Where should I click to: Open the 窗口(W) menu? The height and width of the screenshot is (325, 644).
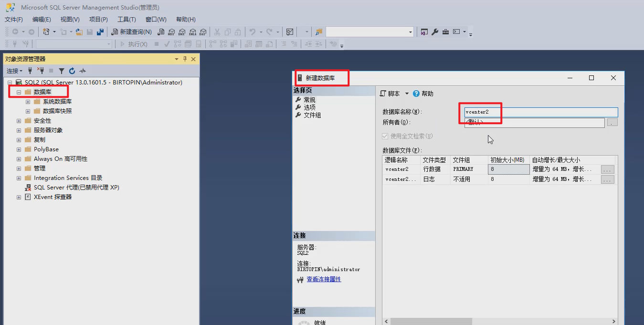pos(156,20)
